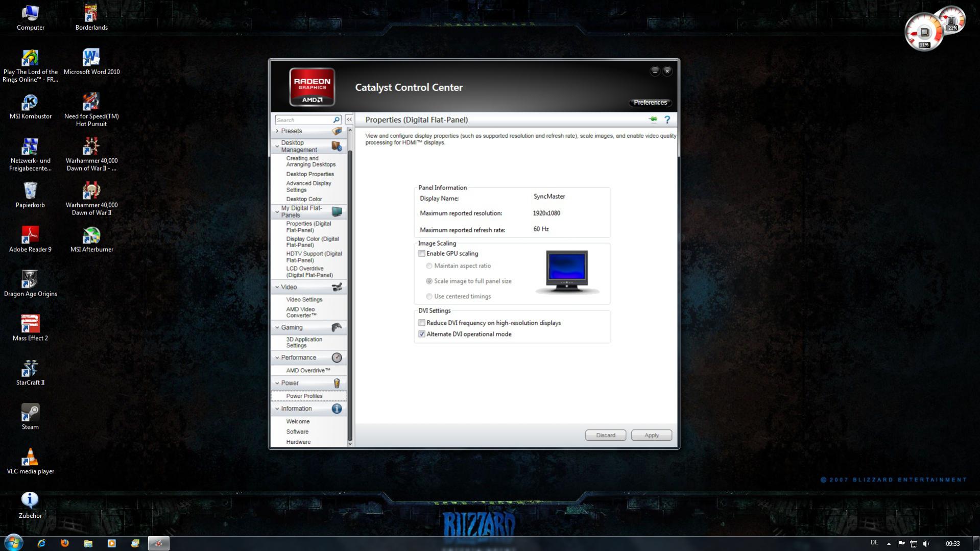The height and width of the screenshot is (551, 980).
Task: Open AMD Overdrive page
Action: point(308,371)
